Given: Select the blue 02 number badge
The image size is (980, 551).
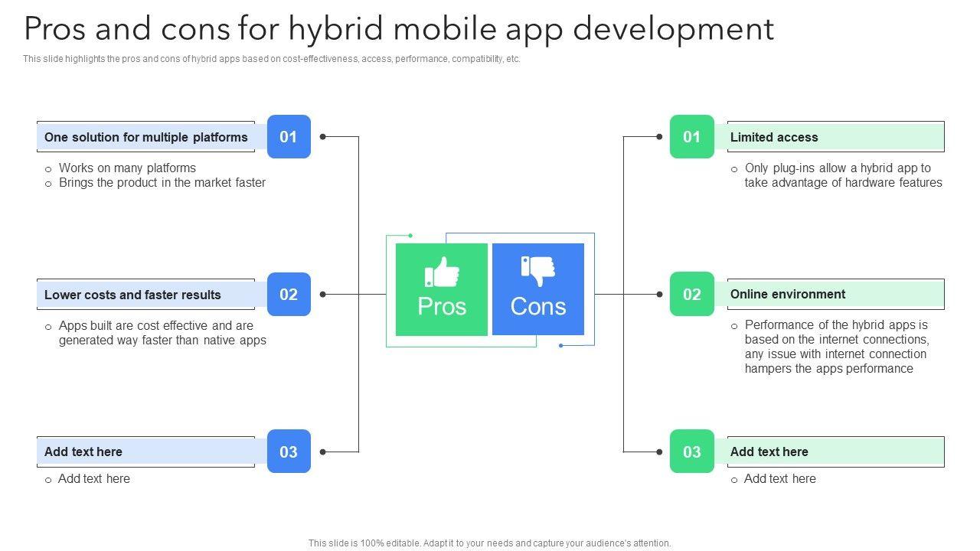Looking at the screenshot, I should pos(289,295).
